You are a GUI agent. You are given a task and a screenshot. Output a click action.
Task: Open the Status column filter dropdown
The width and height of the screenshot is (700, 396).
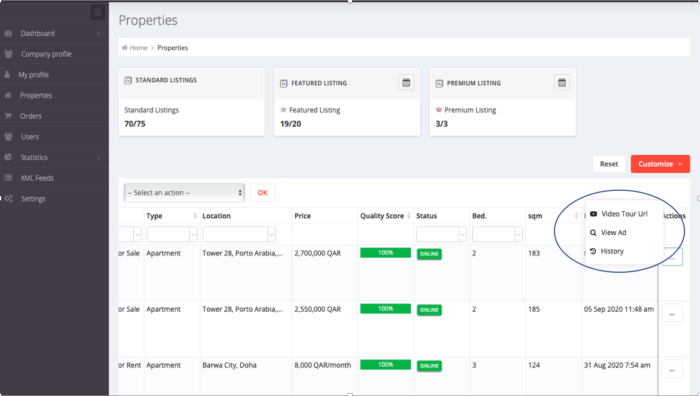tap(442, 234)
